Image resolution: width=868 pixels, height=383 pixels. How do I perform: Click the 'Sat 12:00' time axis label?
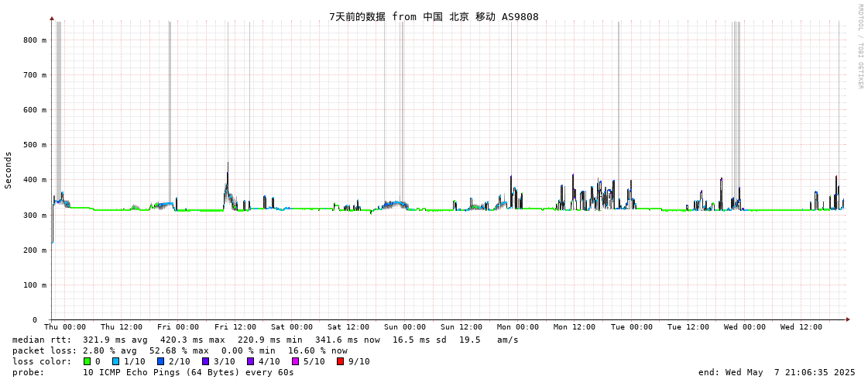(x=348, y=327)
